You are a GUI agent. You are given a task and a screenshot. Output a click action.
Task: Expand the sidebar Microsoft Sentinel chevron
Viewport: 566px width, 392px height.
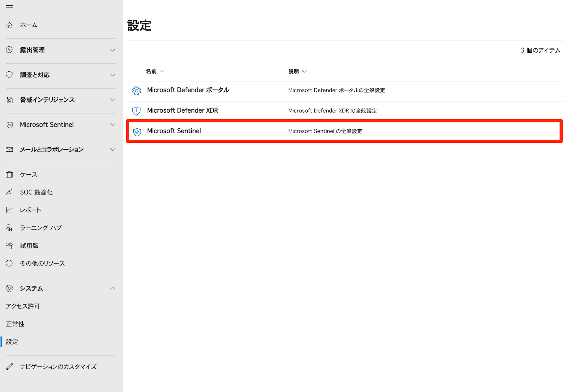click(113, 125)
